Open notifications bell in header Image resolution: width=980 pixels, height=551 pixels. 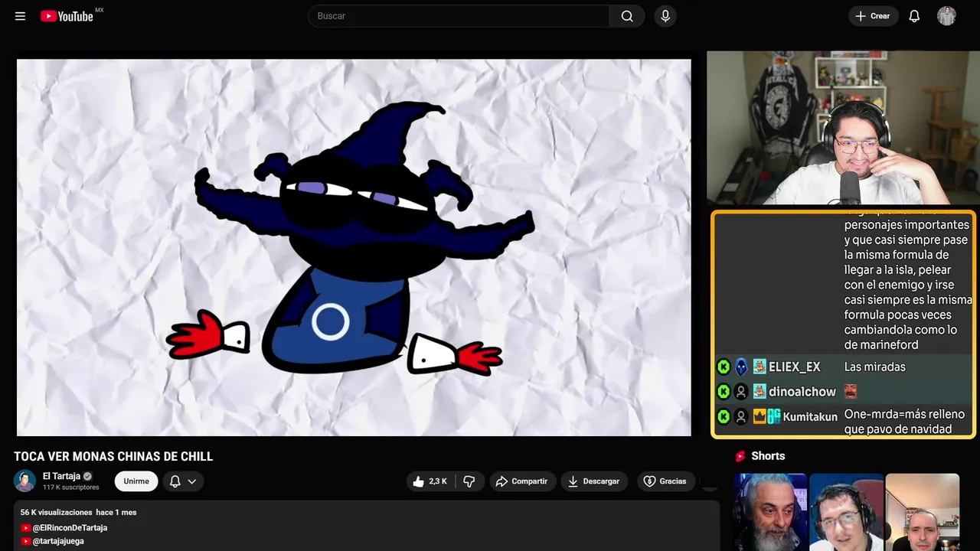coord(914,16)
